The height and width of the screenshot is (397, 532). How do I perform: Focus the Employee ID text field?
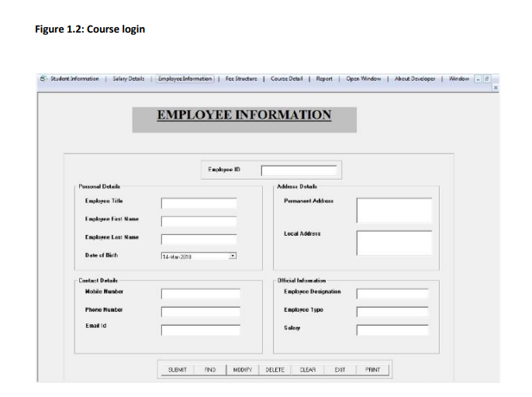coord(299,171)
